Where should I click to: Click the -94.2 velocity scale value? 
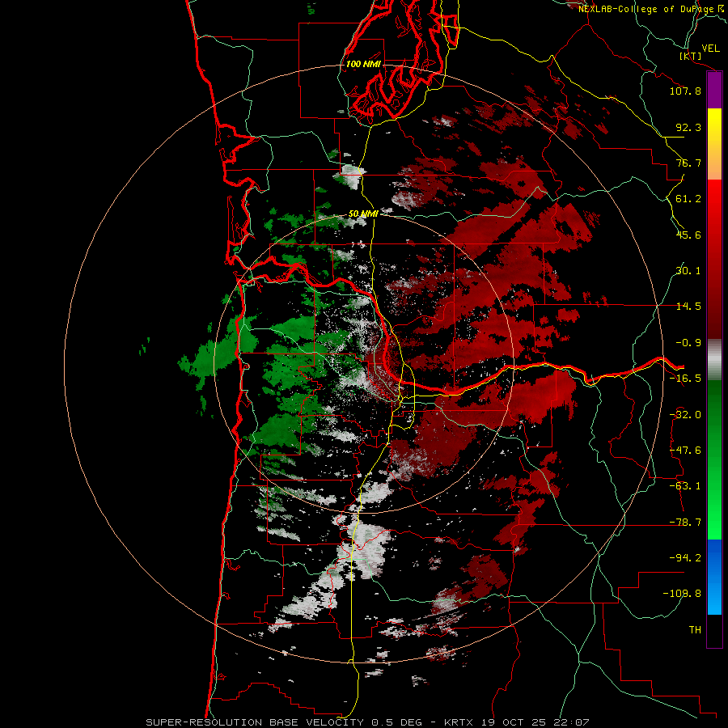click(685, 557)
